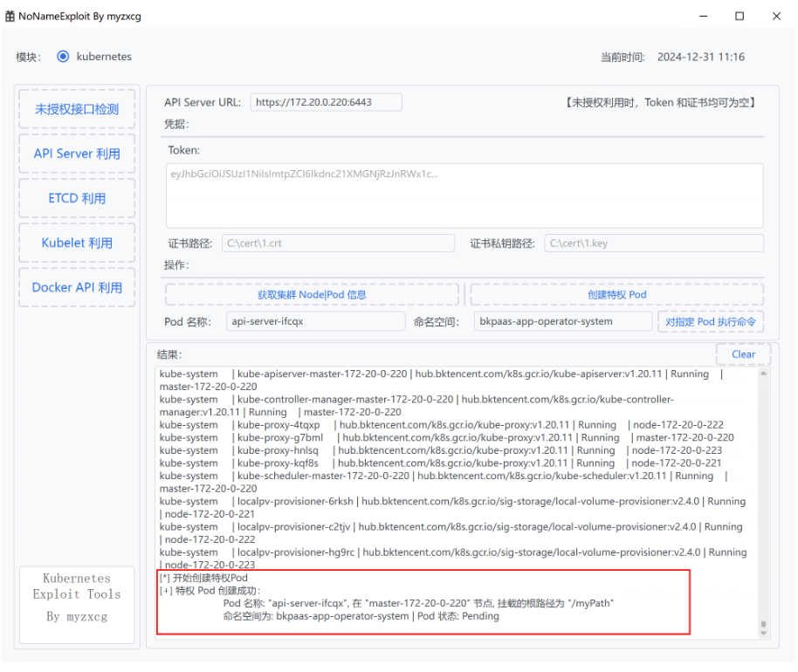This screenshot has width=798, height=672.
Task: Click the 证书私钥路径 input field
Action: click(x=654, y=243)
